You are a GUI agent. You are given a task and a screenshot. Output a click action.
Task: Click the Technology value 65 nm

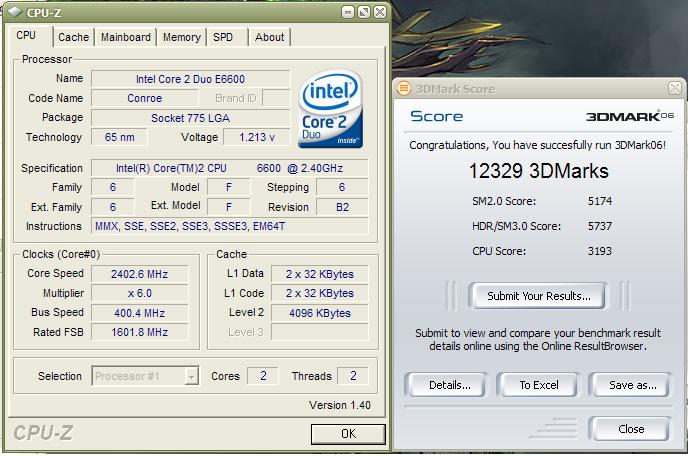coord(119,137)
